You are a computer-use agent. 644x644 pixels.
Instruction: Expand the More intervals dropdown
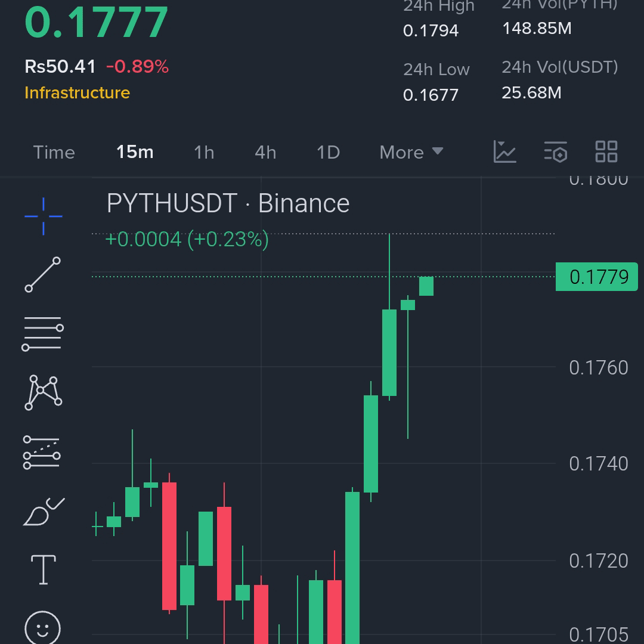click(x=411, y=153)
